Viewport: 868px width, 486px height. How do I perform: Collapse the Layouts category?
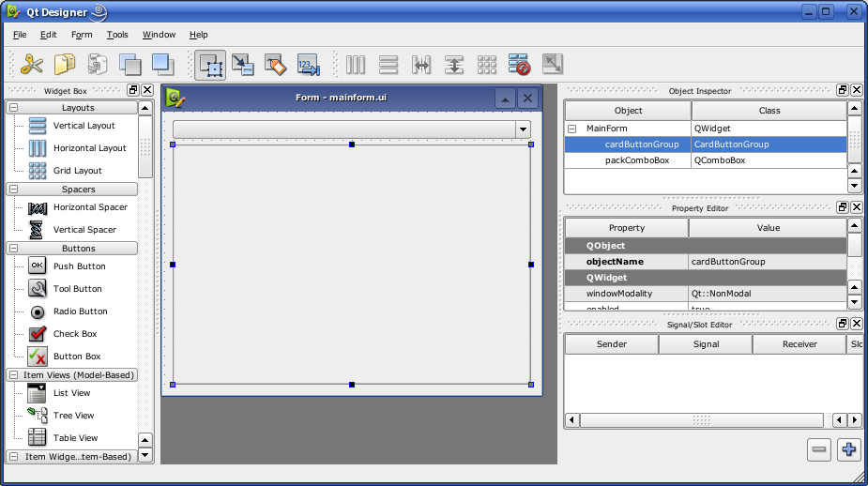(x=14, y=107)
